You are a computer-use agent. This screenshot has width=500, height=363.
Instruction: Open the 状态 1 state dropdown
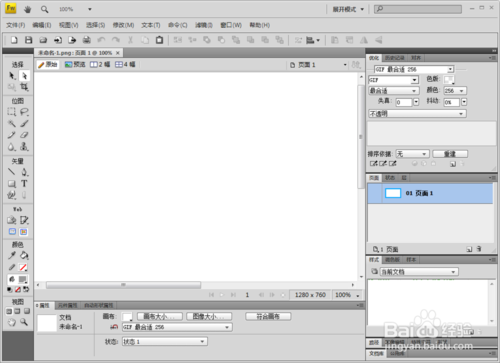tap(165, 342)
